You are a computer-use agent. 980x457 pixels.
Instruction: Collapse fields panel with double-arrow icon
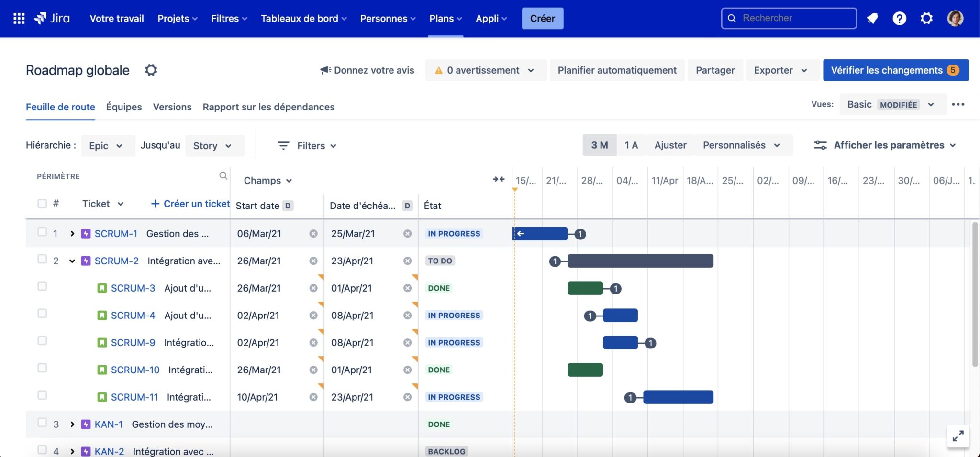(x=498, y=179)
